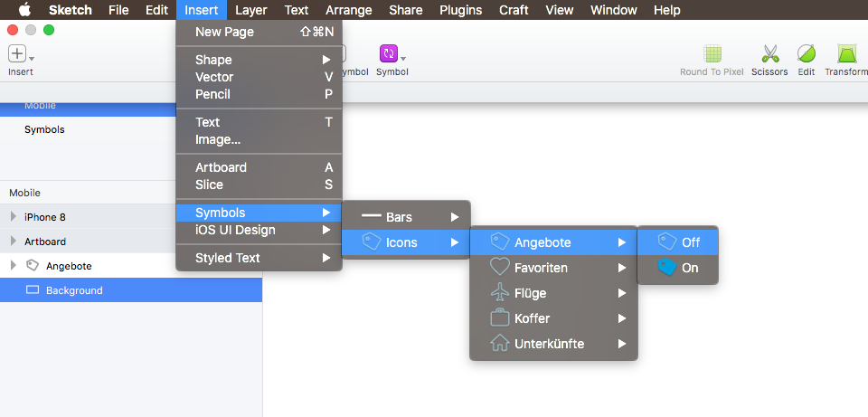Click the tag icon beside Icons

tap(372, 242)
